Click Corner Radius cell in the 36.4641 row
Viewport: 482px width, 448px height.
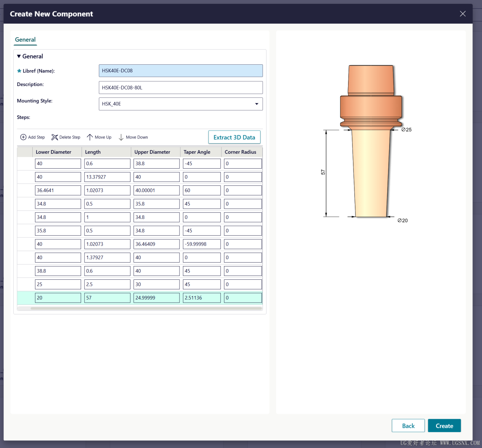point(243,190)
